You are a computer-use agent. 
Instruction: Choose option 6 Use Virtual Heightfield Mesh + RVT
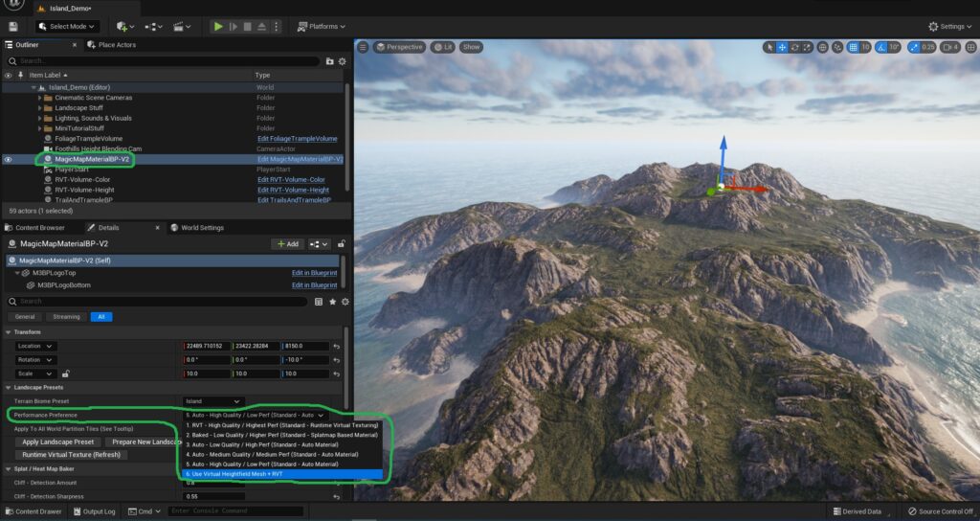(282, 474)
